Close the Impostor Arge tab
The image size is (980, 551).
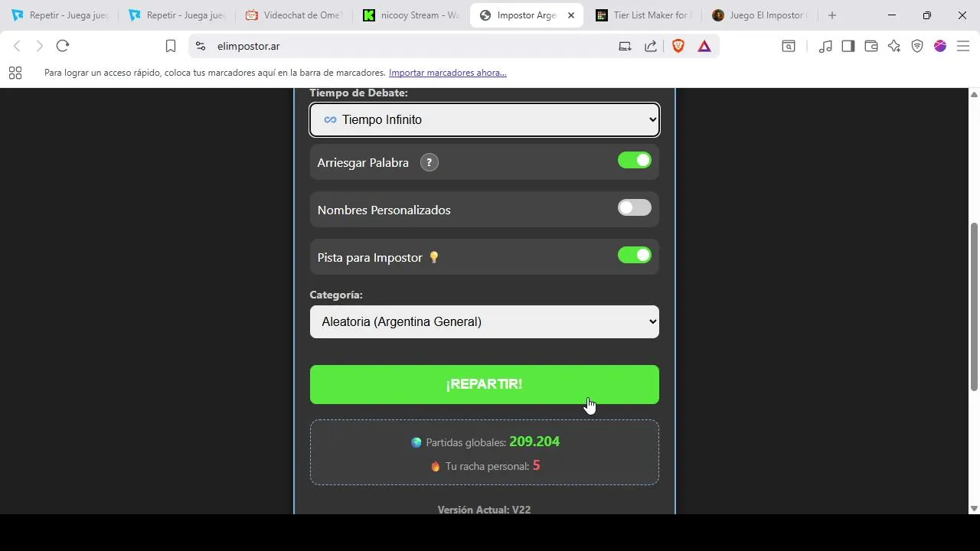[x=570, y=15]
